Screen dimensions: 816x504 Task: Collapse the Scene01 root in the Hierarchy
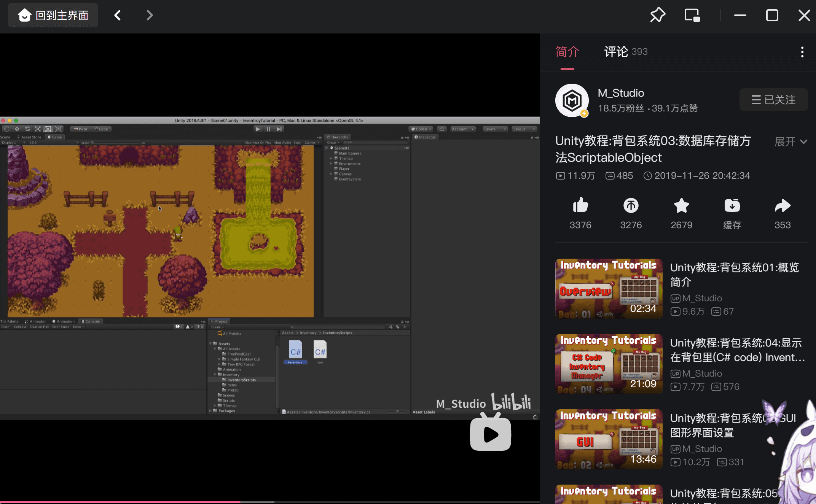(327, 148)
